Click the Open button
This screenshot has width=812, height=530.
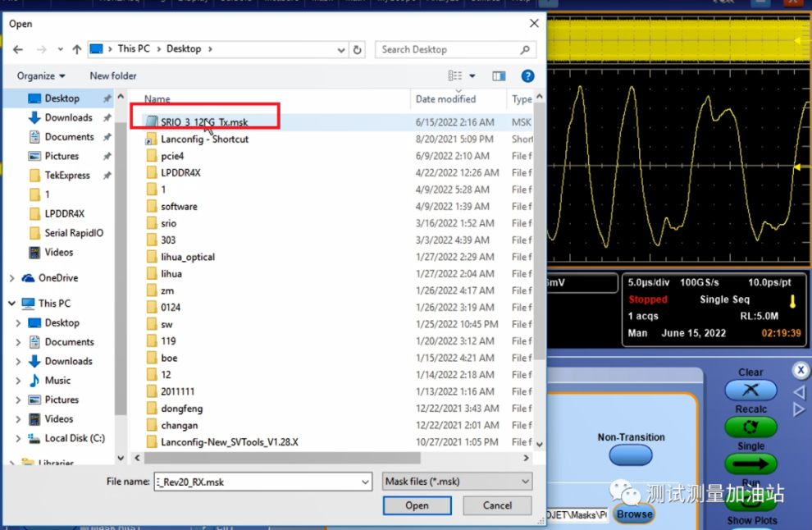[417, 505]
